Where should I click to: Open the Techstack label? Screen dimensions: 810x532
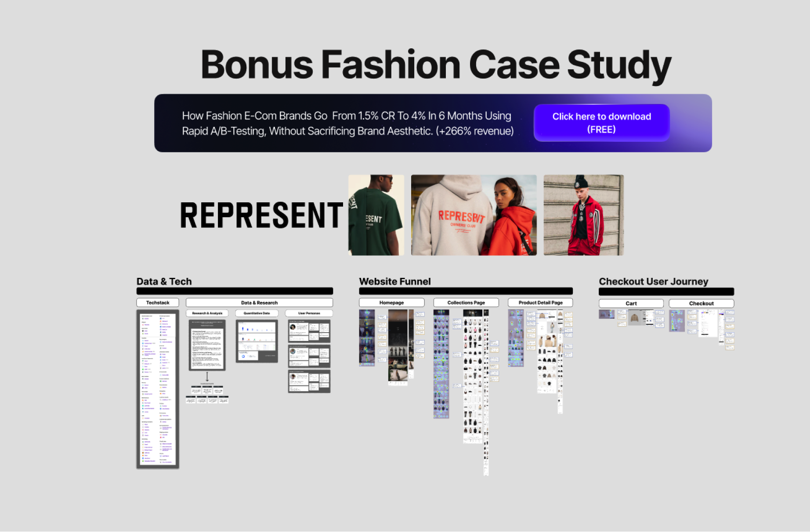click(158, 303)
